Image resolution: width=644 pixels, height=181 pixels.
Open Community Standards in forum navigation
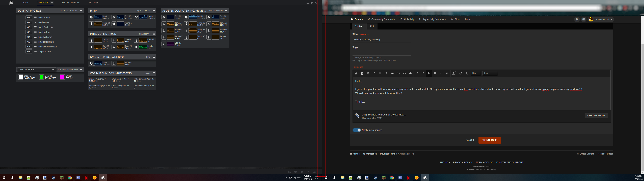point(381,19)
